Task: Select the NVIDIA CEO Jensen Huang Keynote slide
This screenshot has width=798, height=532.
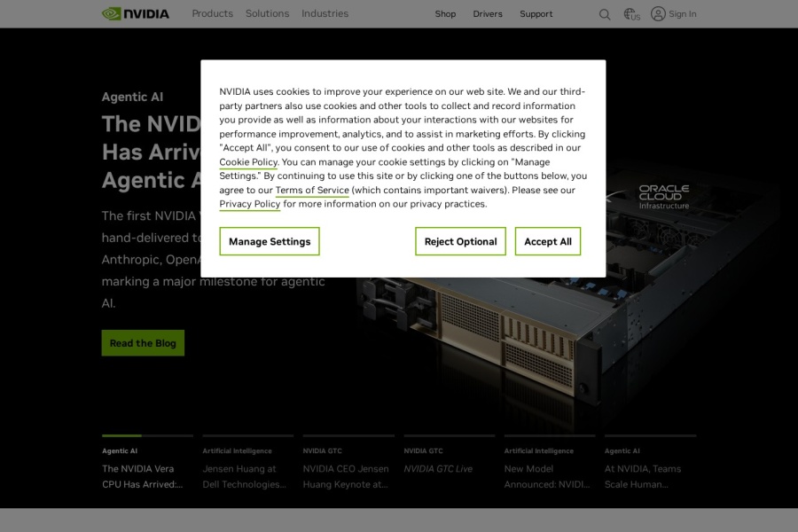Action: pyautogui.click(x=348, y=463)
